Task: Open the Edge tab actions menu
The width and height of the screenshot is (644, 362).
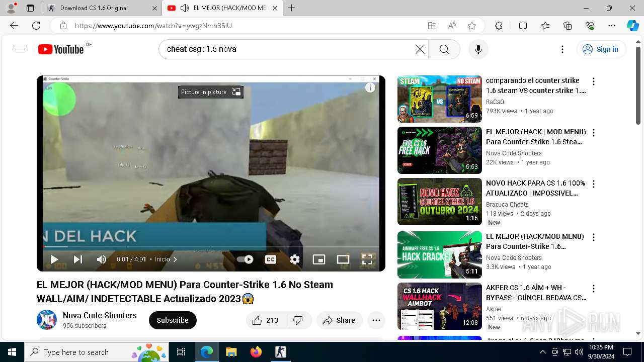Action: 30,8
